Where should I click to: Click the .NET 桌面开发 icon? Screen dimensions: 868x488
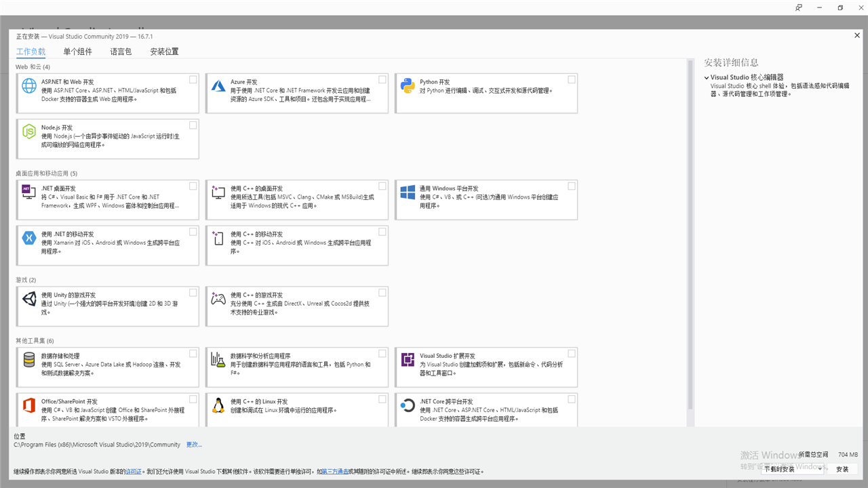[28, 192]
